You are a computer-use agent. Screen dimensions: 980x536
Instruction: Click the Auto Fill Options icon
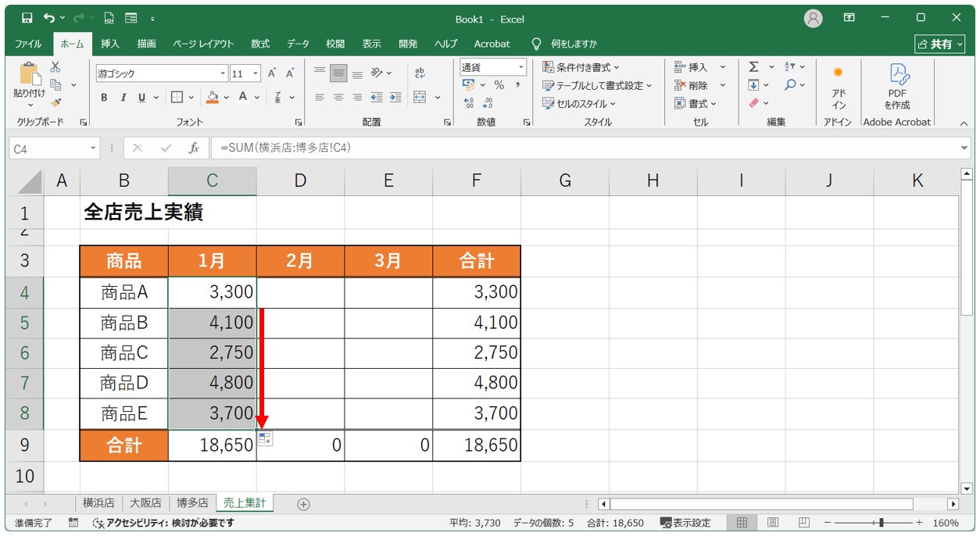[265, 439]
